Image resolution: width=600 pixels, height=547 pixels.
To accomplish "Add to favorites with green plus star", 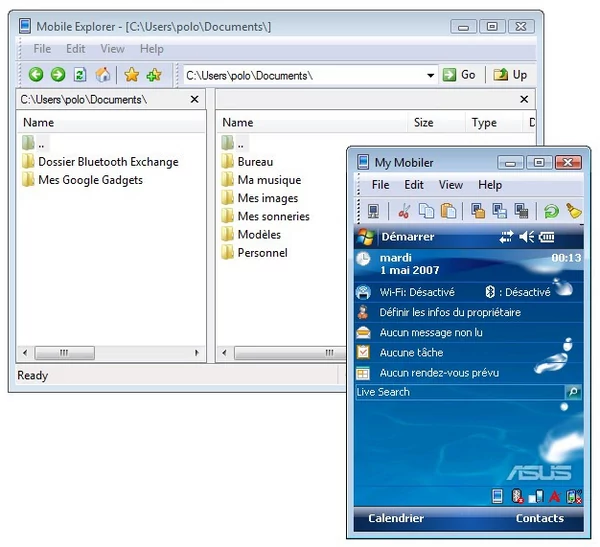I will (x=154, y=75).
